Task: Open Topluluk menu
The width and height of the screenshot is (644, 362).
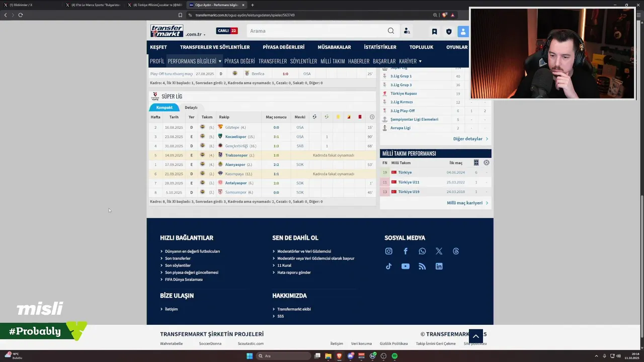Action: (x=421, y=47)
